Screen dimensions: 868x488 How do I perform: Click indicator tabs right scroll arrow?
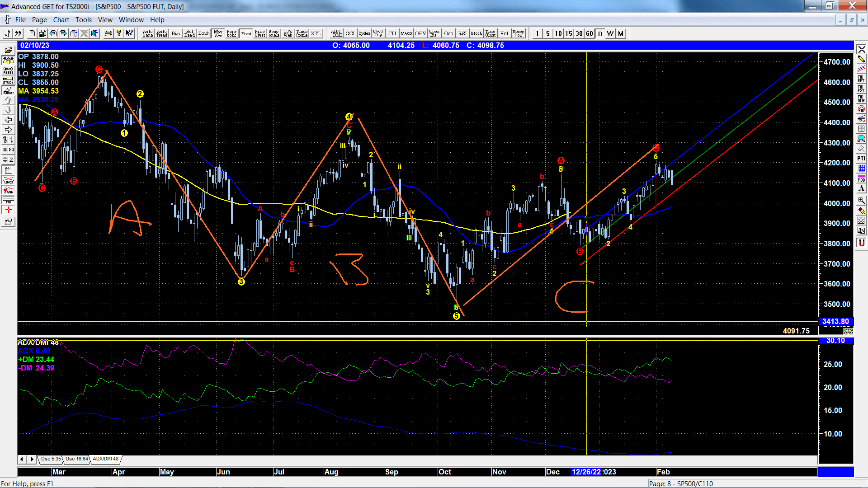[x=32, y=459]
